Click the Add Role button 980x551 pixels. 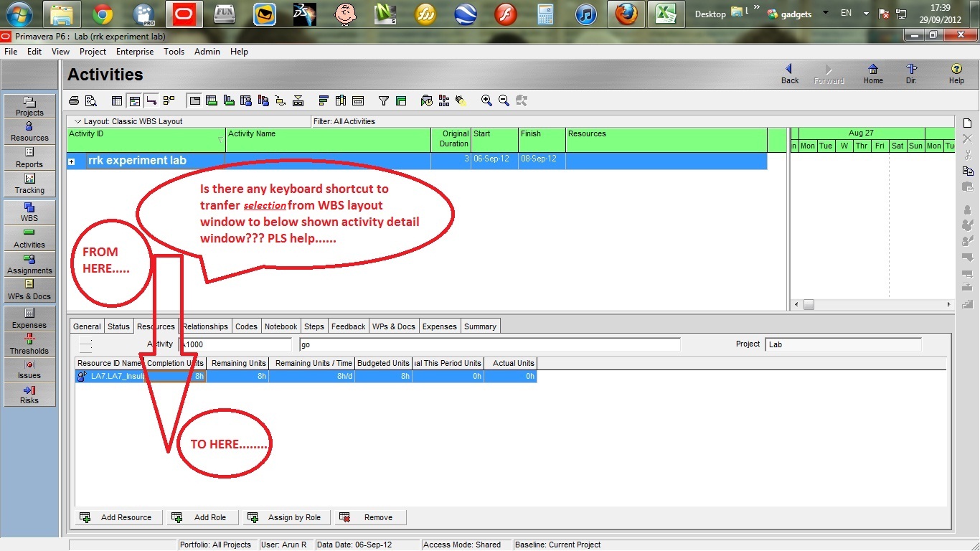point(202,517)
